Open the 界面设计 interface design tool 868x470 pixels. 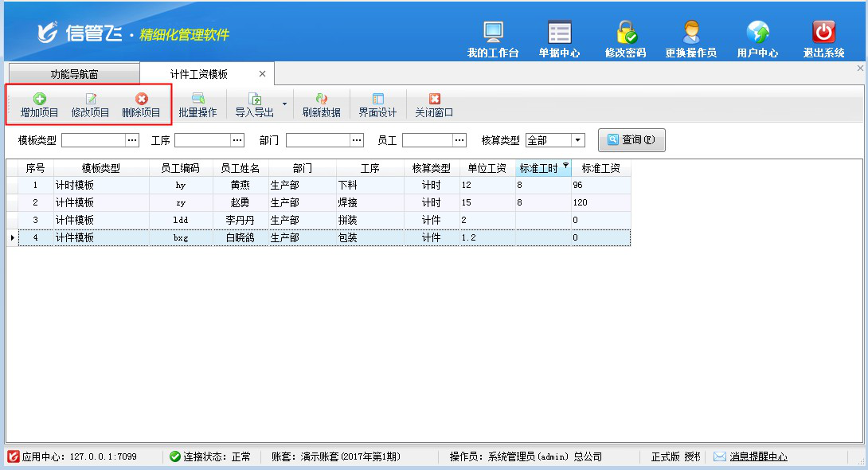tap(377, 99)
